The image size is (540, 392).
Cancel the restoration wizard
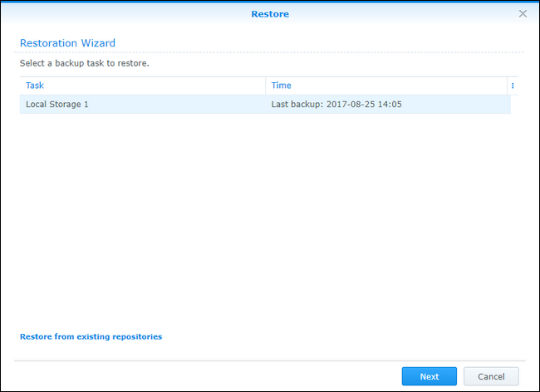[x=491, y=376]
